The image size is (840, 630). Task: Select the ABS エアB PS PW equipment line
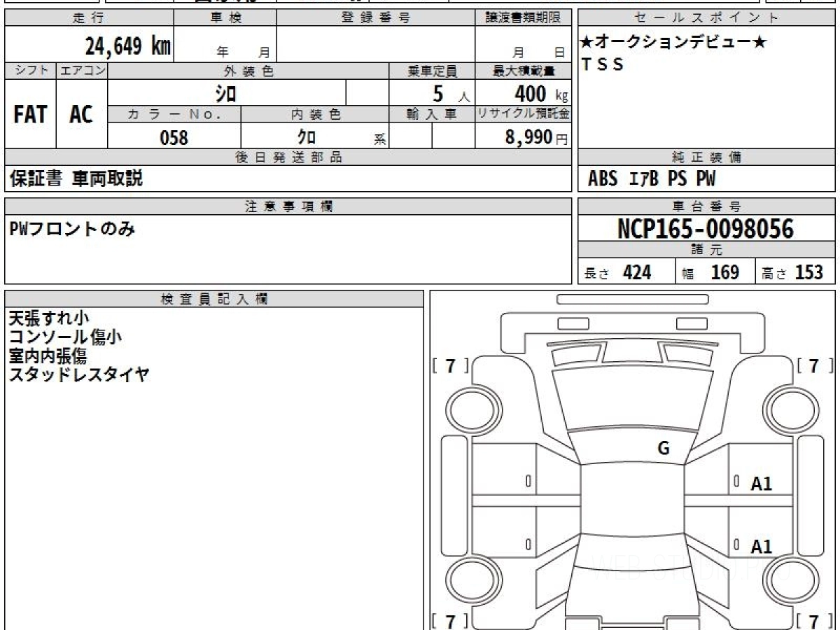[652, 179]
